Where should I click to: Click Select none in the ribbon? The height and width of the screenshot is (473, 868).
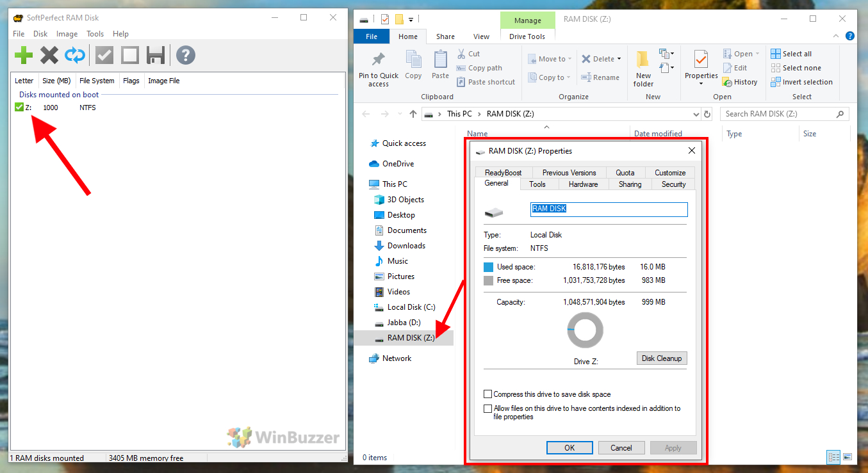point(796,68)
